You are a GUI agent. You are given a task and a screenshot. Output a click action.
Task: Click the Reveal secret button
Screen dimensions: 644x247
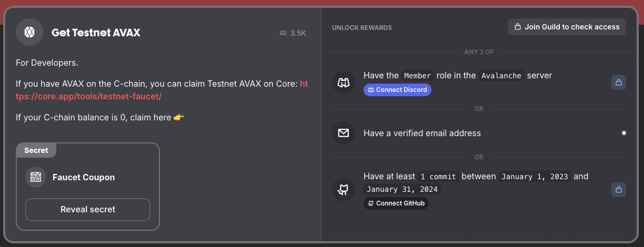[88, 209]
